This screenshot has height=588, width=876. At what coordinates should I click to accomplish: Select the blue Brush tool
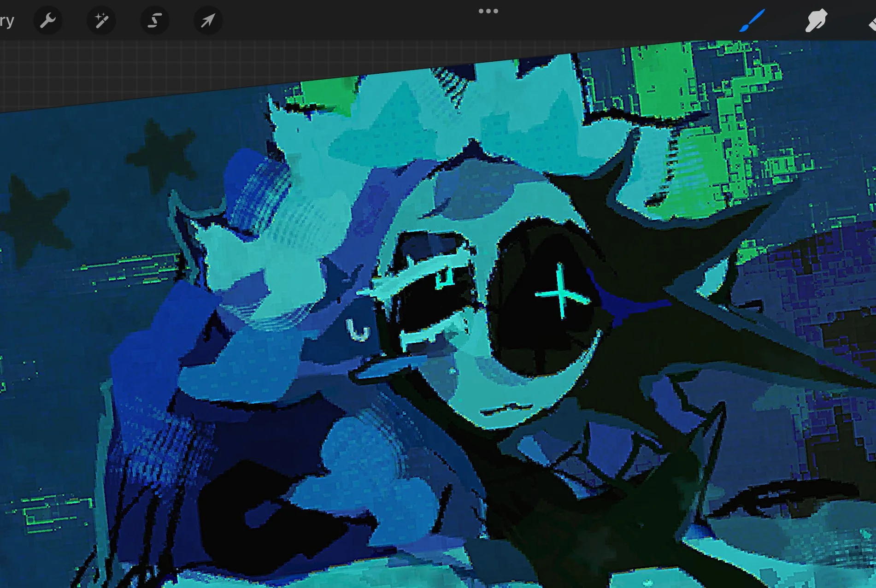752,21
